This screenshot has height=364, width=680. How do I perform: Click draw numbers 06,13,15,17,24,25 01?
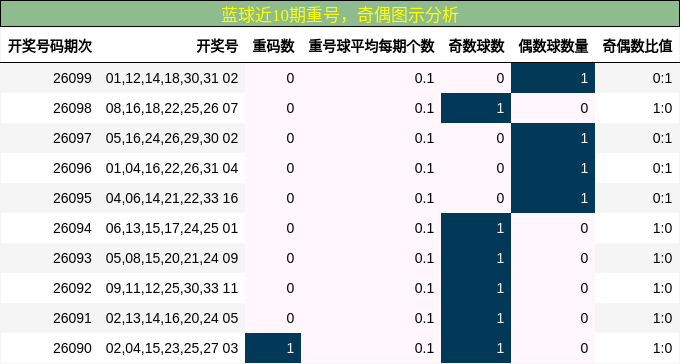[172, 228]
